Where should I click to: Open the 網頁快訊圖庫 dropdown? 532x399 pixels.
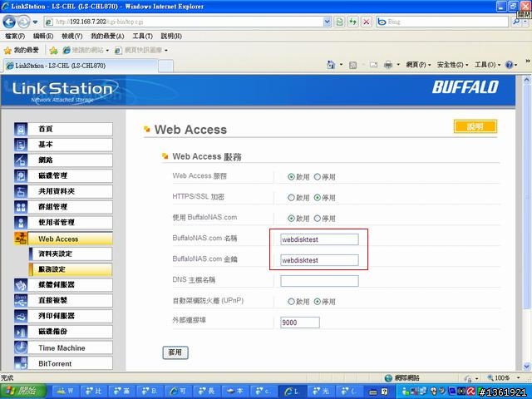166,51
